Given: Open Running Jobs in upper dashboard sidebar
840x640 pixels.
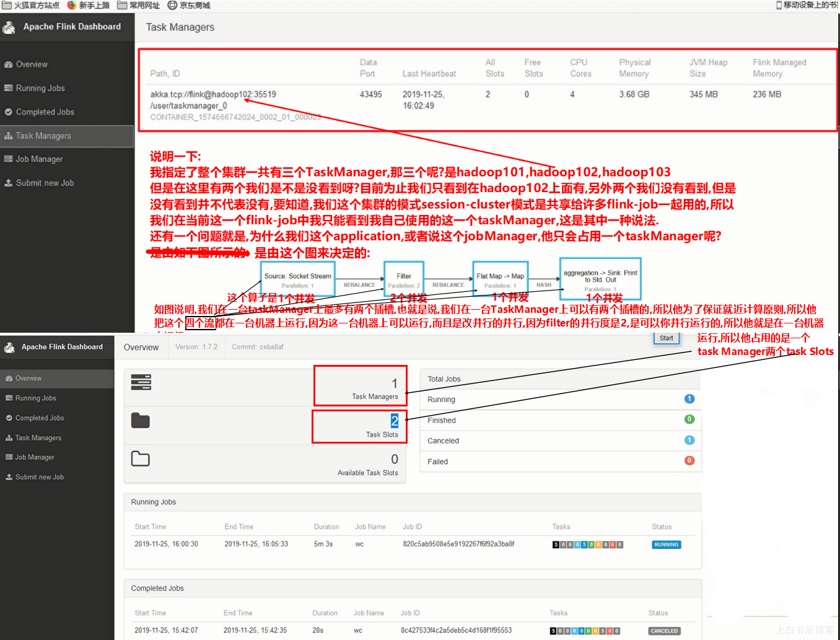Looking at the screenshot, I should tap(40, 88).
